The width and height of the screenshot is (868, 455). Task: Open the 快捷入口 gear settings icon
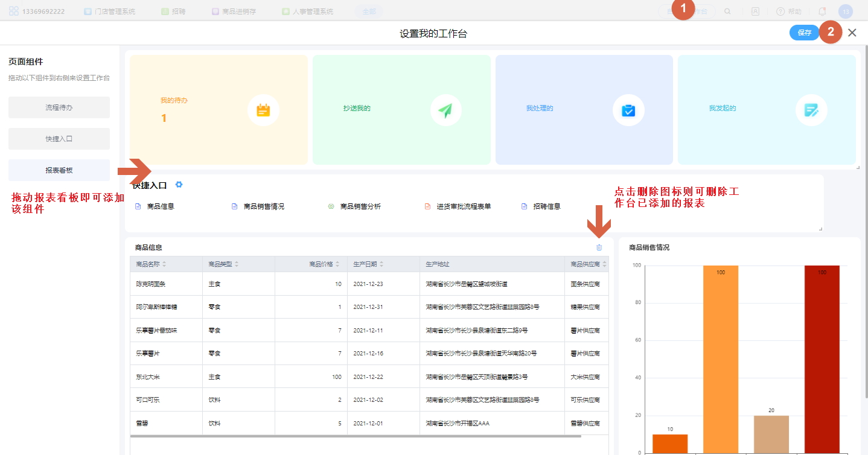(179, 185)
